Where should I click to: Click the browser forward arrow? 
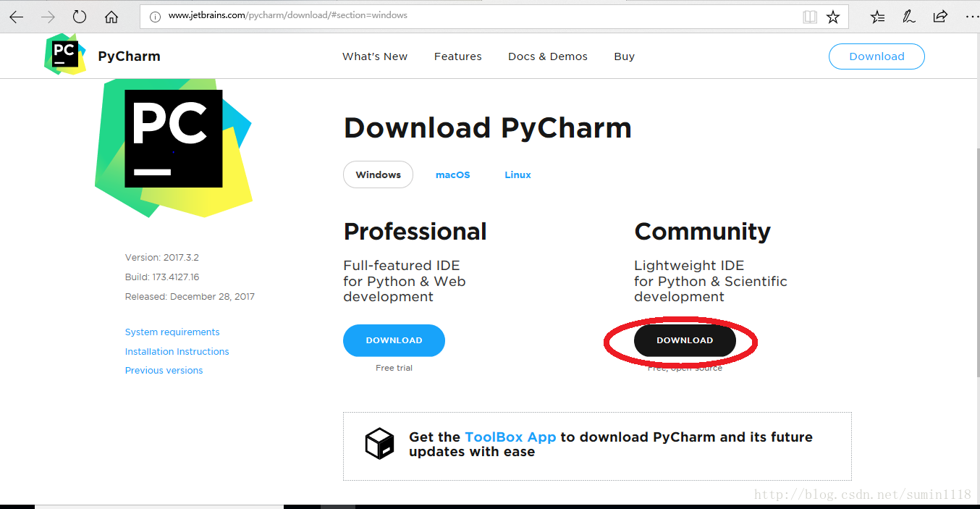48,17
